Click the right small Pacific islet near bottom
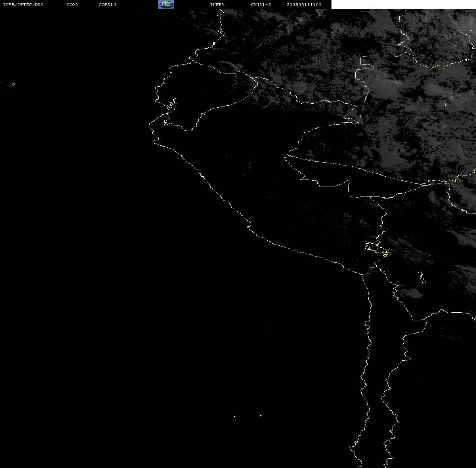The height and width of the screenshot is (468, 476). tap(260, 416)
